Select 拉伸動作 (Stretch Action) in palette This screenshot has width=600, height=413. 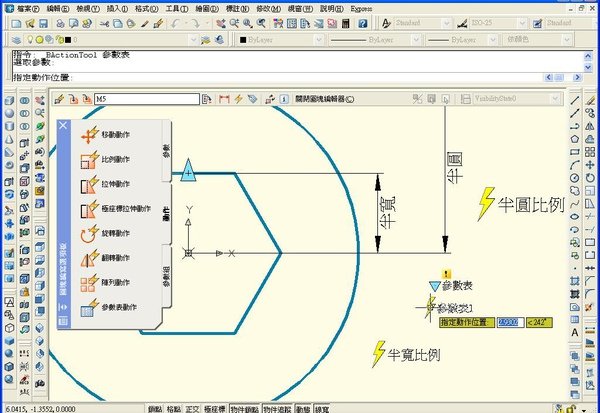[x=106, y=184]
